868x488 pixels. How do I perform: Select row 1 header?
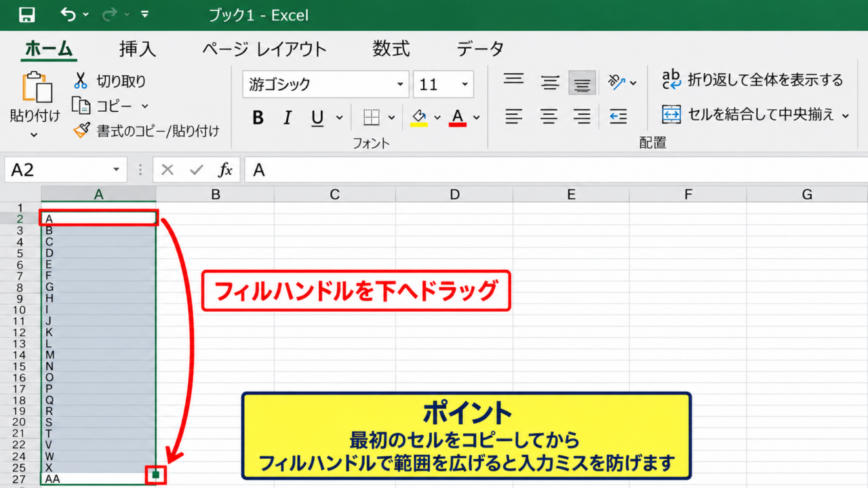click(x=20, y=207)
